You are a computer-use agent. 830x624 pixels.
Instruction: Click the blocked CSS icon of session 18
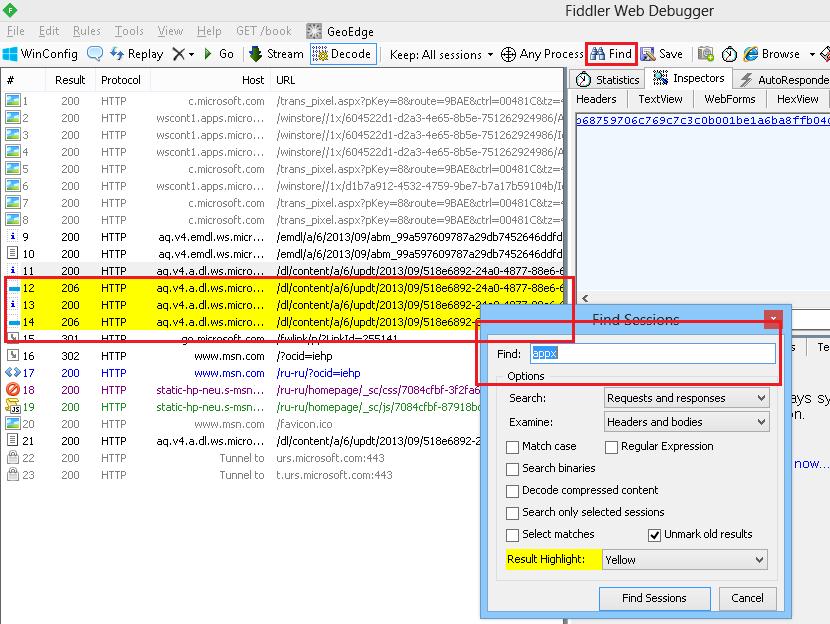13,390
